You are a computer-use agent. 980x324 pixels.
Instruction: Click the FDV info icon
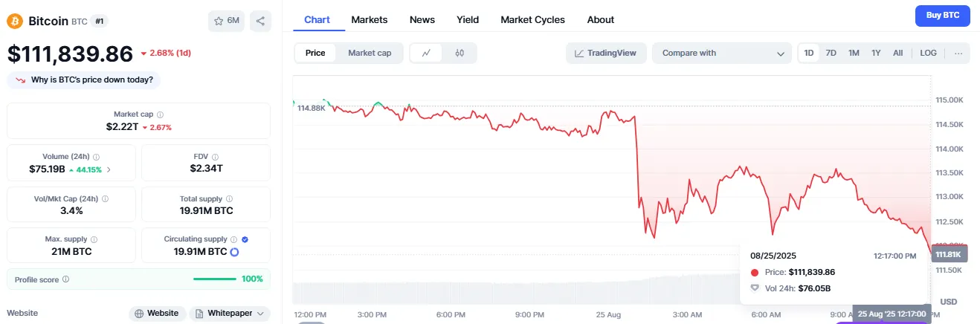215,157
